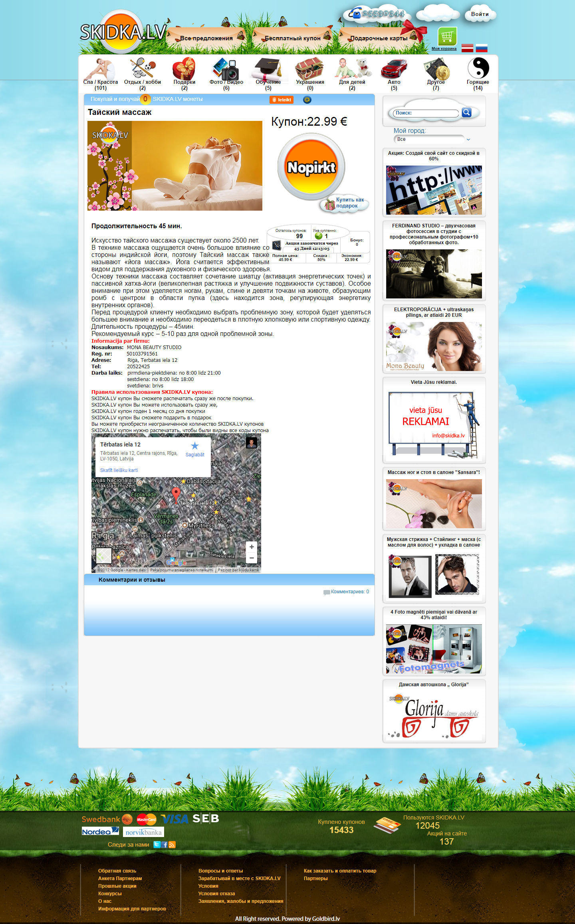Open Бесплатный купон tab

coord(293,38)
